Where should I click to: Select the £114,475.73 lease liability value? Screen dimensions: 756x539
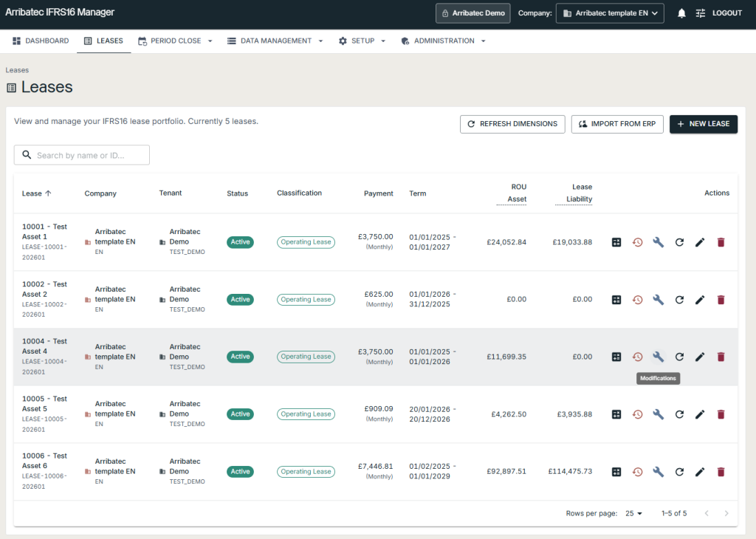tap(570, 472)
